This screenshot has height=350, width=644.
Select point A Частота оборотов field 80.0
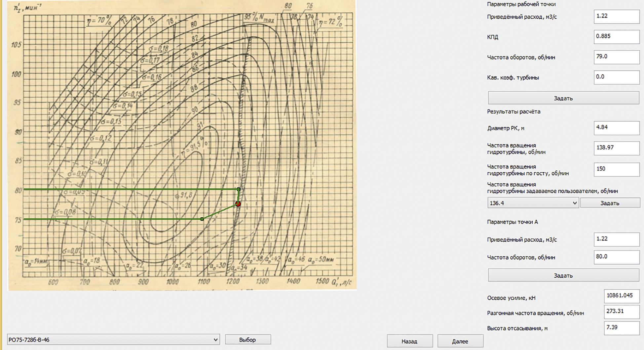point(616,257)
